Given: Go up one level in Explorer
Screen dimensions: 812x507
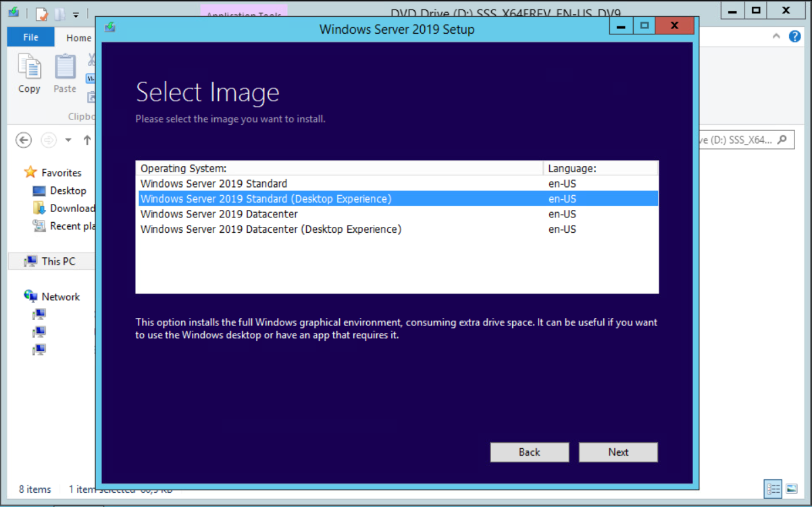Looking at the screenshot, I should coord(87,140).
